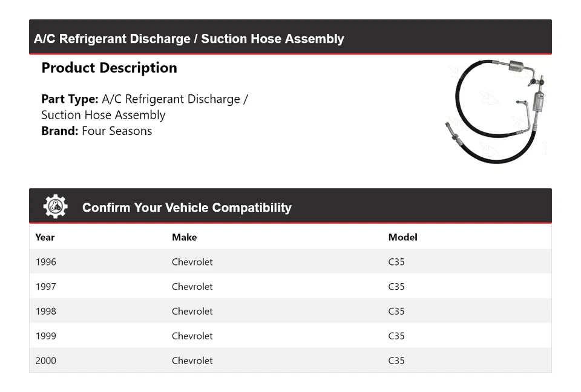The image size is (581, 392).
Task: Click the Make column header
Action: click(184, 237)
